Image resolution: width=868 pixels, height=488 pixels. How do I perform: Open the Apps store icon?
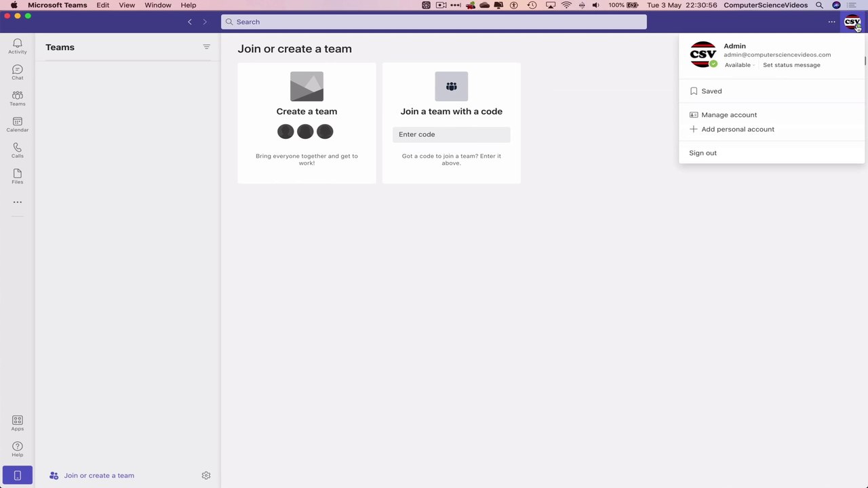pos(18,423)
